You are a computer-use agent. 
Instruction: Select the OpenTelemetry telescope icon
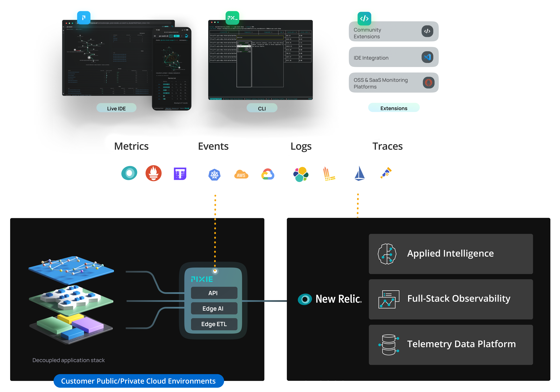[386, 173]
